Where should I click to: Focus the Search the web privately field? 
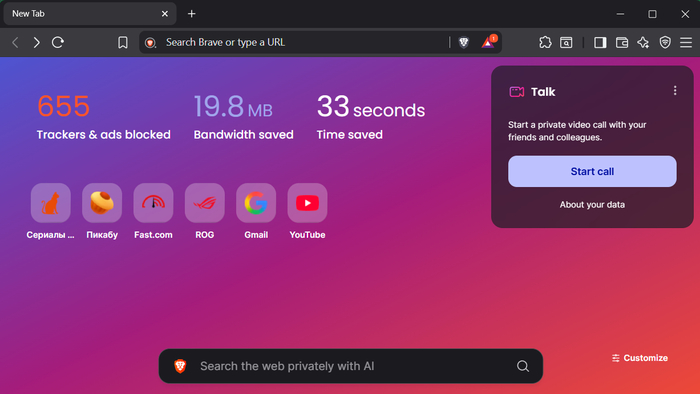click(351, 366)
